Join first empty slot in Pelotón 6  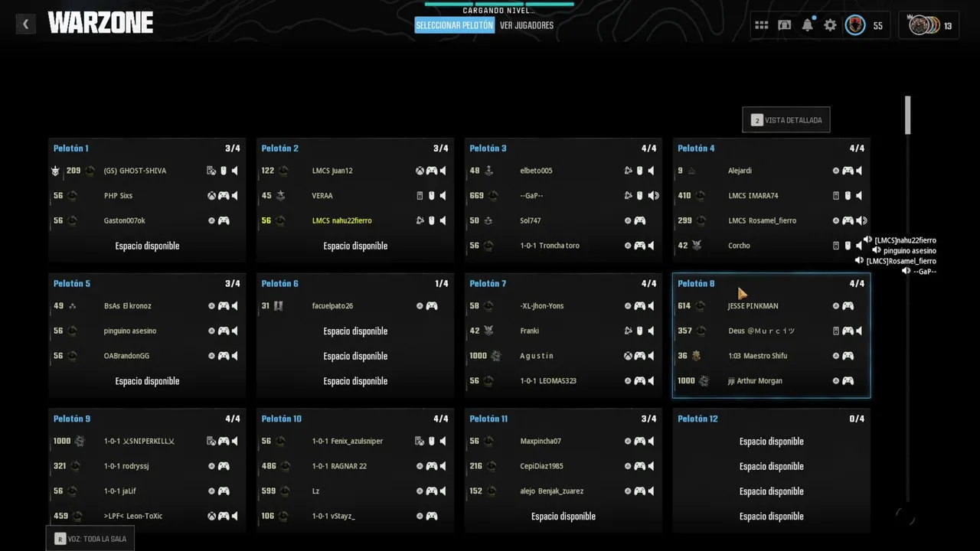355,331
